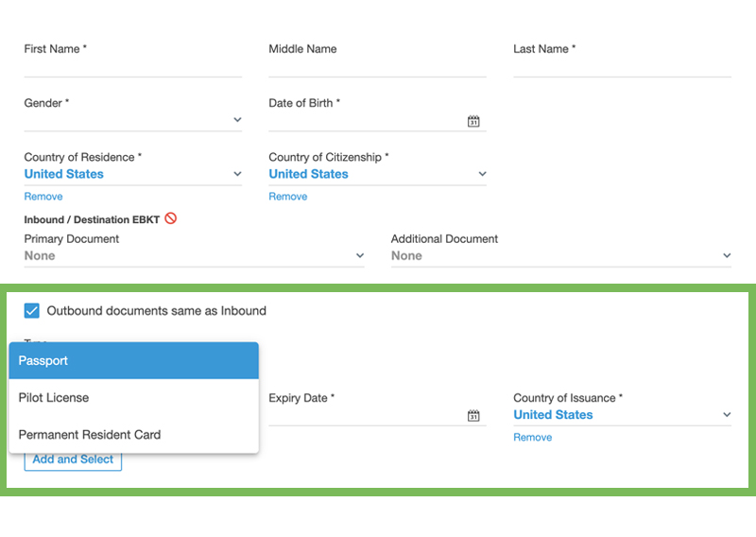Screen dimensions: 756x537
Task: Click the First Name input field
Action: click(132, 66)
